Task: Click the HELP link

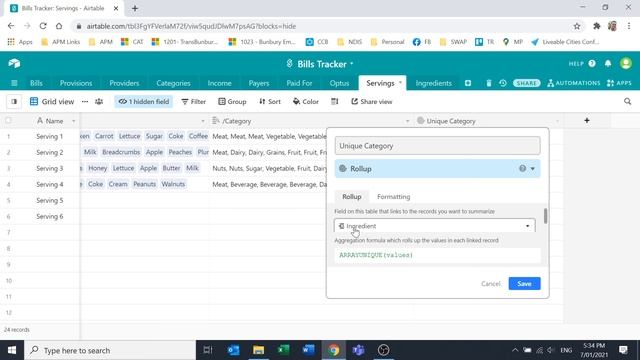Action: [576, 64]
